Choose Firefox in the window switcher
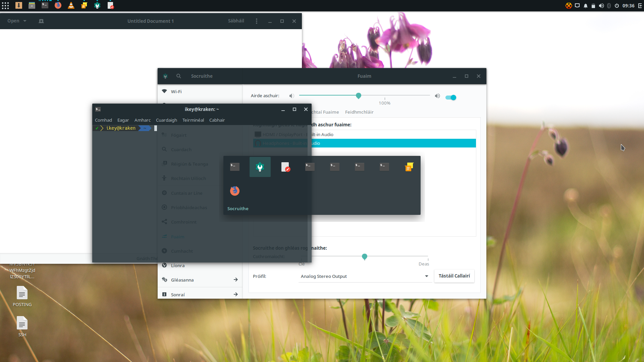This screenshot has height=362, width=644. (235, 191)
